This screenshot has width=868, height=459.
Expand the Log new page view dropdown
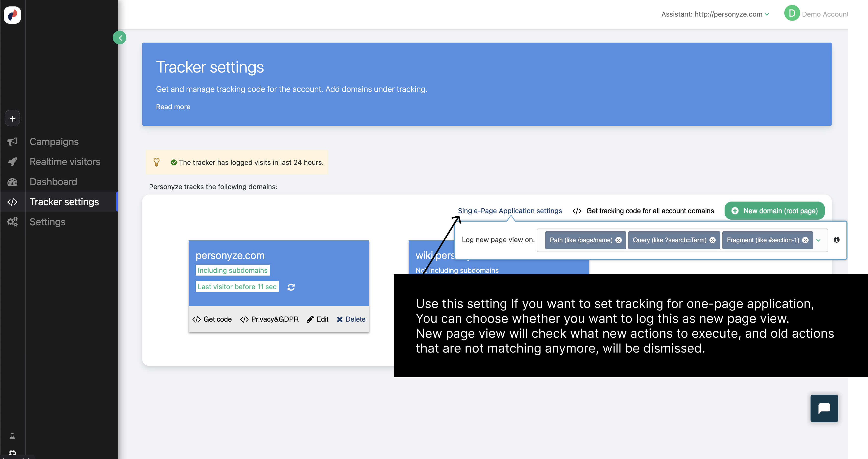pos(819,240)
